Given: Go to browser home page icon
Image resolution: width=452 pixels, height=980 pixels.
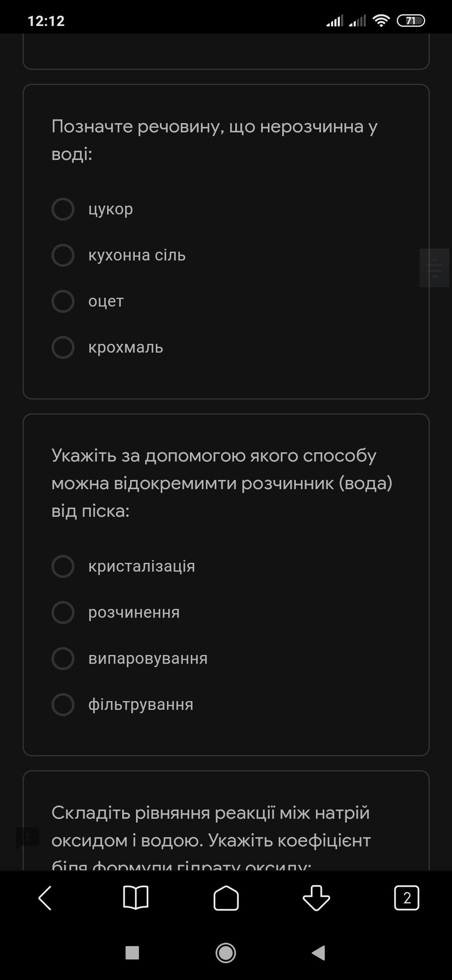Looking at the screenshot, I should click(226, 898).
